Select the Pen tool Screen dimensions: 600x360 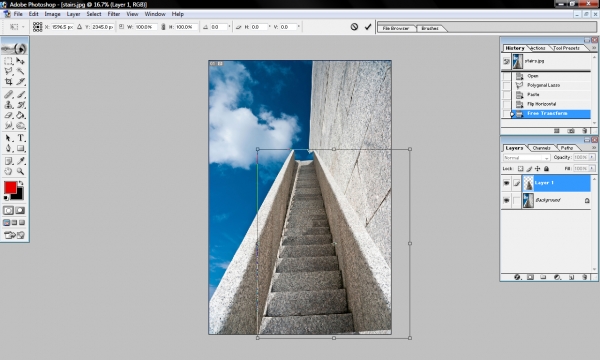8,148
